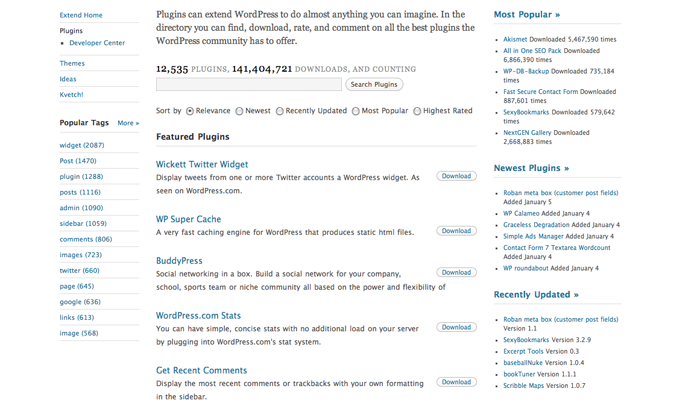Pick the Highest Rated sort option
The width and height of the screenshot is (700, 412).
pyautogui.click(x=417, y=111)
